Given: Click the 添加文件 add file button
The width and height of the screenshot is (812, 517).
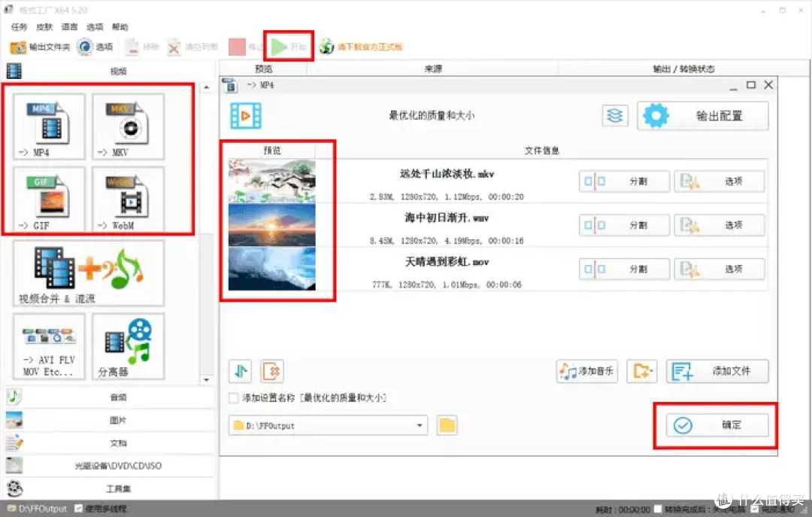Looking at the screenshot, I should pyautogui.click(x=717, y=371).
